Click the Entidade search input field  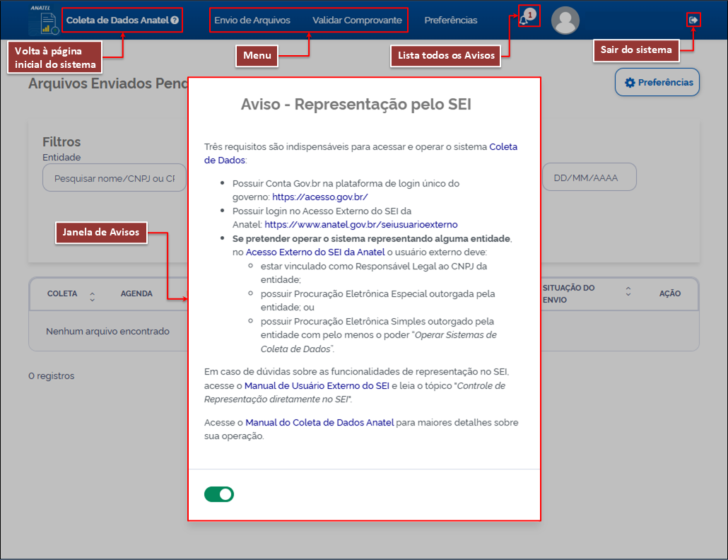point(115,178)
